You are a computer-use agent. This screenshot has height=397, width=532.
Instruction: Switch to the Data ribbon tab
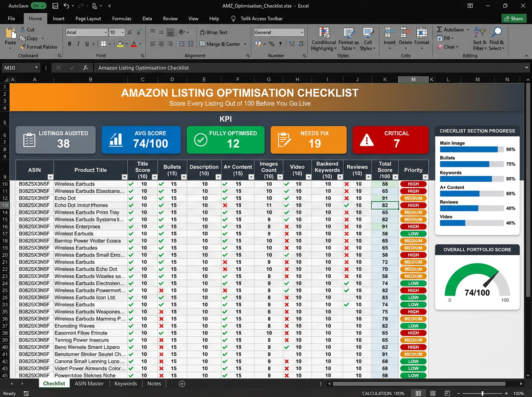point(147,19)
